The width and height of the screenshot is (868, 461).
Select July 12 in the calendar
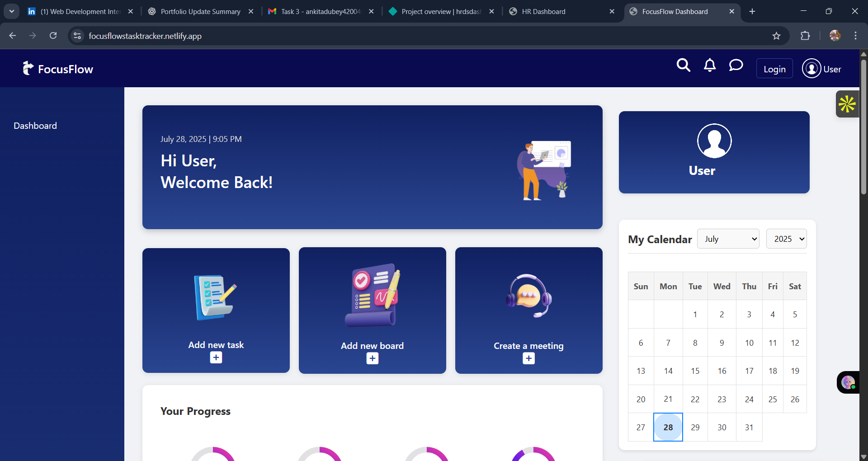[795, 343]
